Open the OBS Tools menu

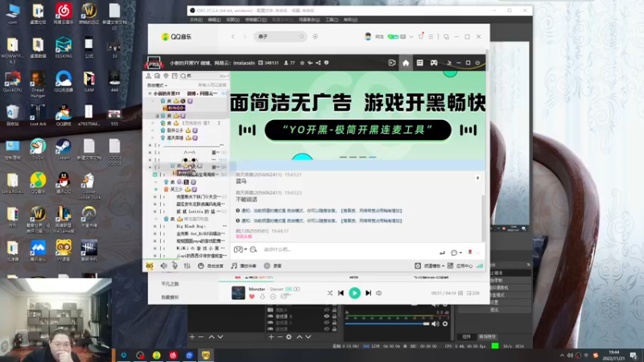pyautogui.click(x=332, y=19)
